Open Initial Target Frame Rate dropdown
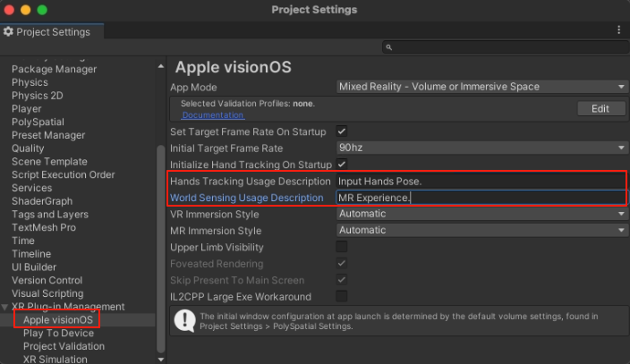The width and height of the screenshot is (630, 364). pyautogui.click(x=481, y=148)
